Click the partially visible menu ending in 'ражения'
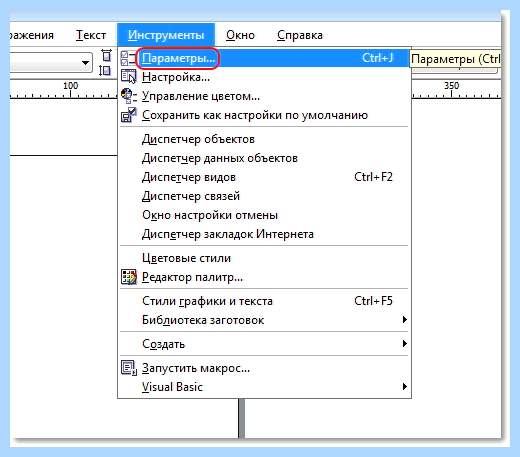The image size is (520, 457). pyautogui.click(x=32, y=35)
